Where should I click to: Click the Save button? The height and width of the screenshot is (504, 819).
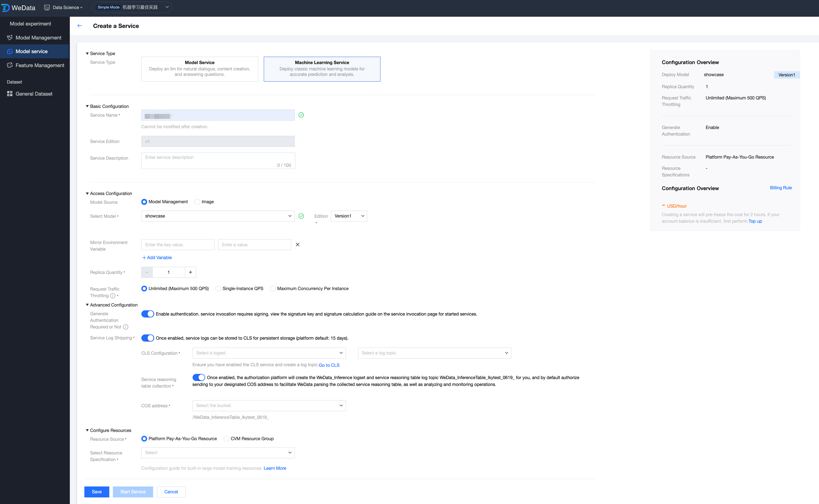(97, 492)
